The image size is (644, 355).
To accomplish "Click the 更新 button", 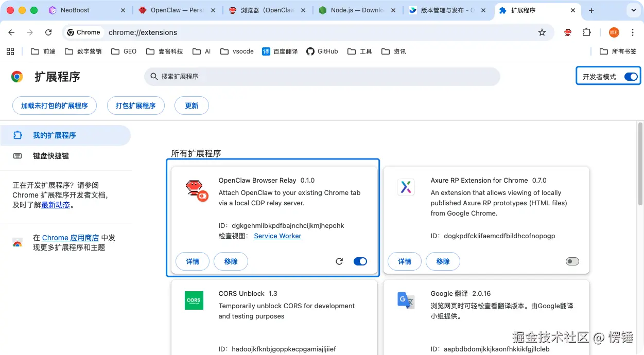I will point(192,105).
